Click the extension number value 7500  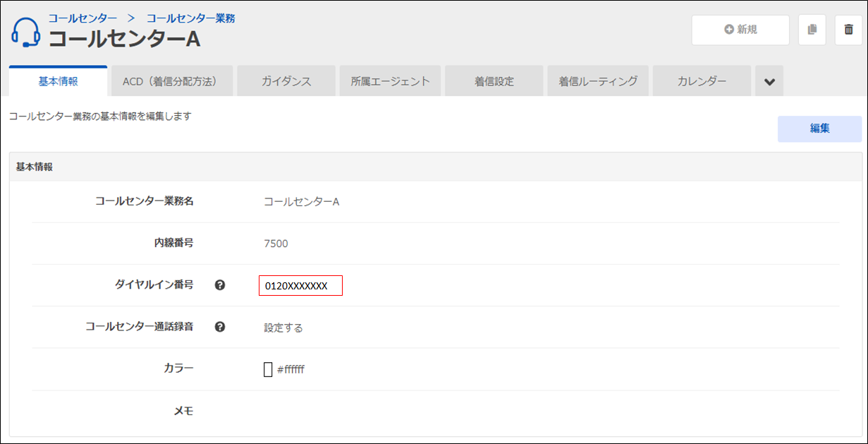pos(276,244)
